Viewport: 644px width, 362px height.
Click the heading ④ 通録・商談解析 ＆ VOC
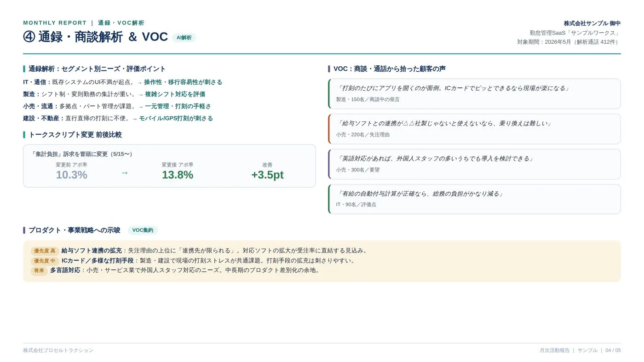[x=96, y=37]
